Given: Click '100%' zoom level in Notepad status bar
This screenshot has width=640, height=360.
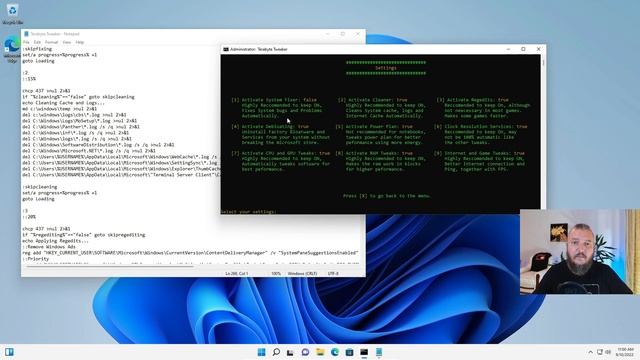Looking at the screenshot, I should tap(276, 273).
